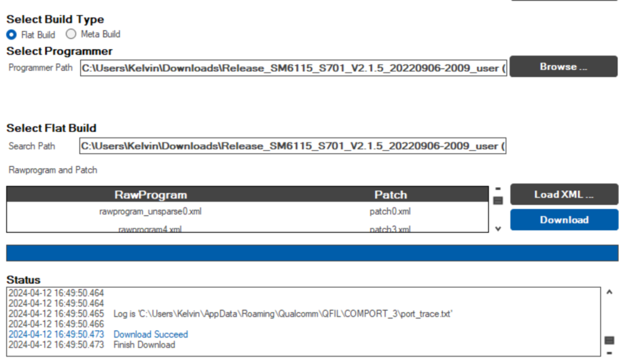Click into the Search Path field
The width and height of the screenshot is (619, 364).
293,146
